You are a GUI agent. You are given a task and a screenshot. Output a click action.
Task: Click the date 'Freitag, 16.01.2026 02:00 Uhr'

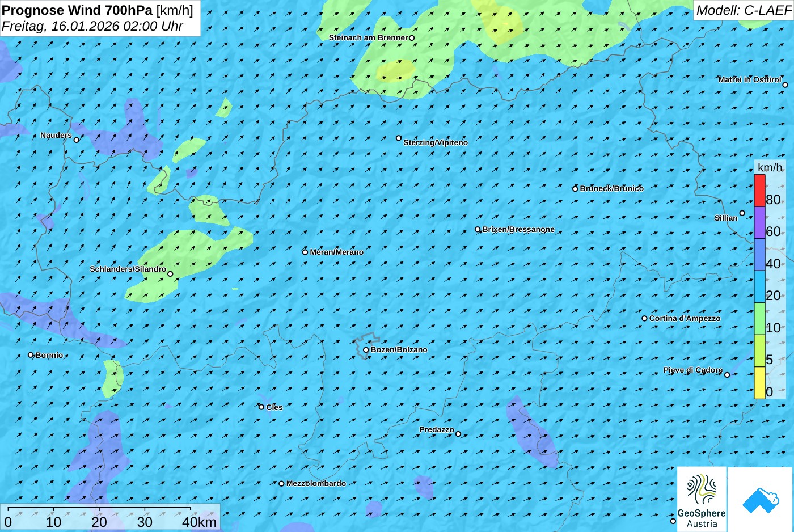[x=92, y=26]
